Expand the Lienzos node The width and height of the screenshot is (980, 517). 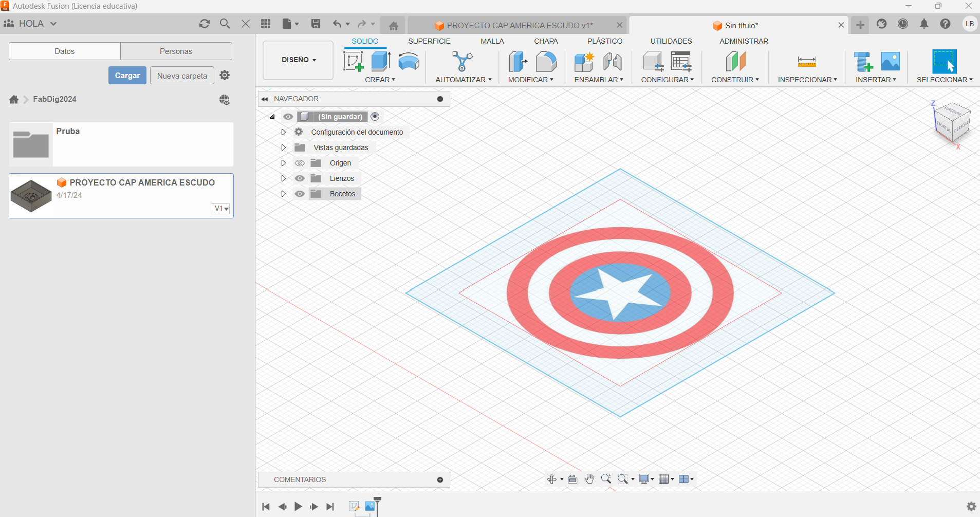(283, 178)
